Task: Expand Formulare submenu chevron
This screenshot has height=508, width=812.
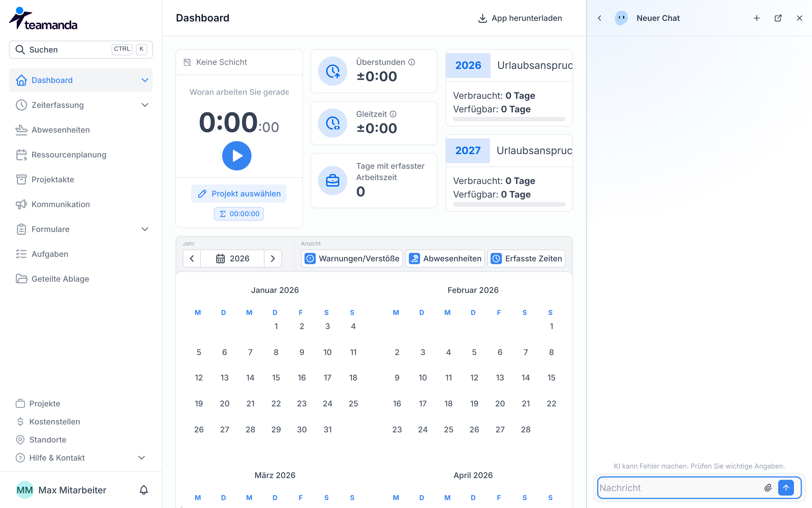Action: click(x=145, y=229)
